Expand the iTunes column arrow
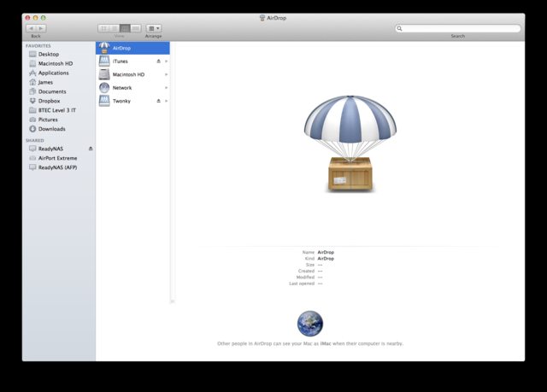 (x=166, y=61)
